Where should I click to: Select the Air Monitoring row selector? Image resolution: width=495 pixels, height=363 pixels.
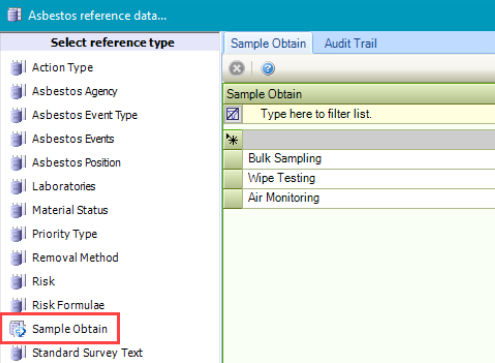tap(233, 198)
